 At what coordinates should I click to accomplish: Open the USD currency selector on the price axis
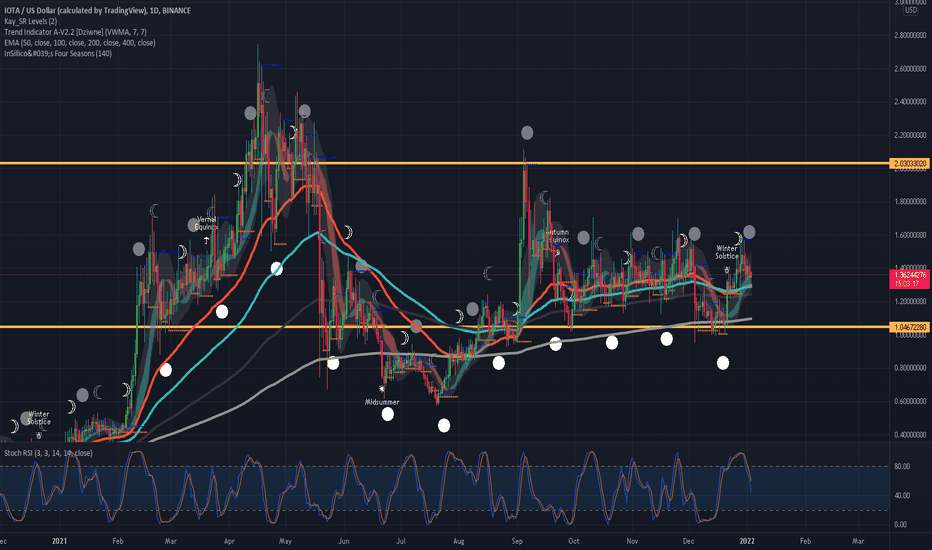911,10
